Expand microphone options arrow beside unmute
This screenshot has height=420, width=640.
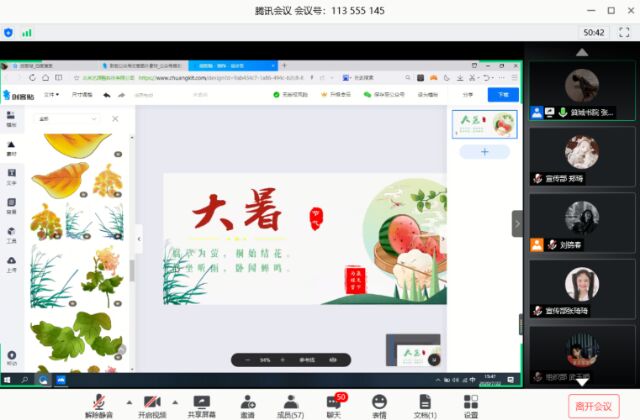click(x=129, y=402)
